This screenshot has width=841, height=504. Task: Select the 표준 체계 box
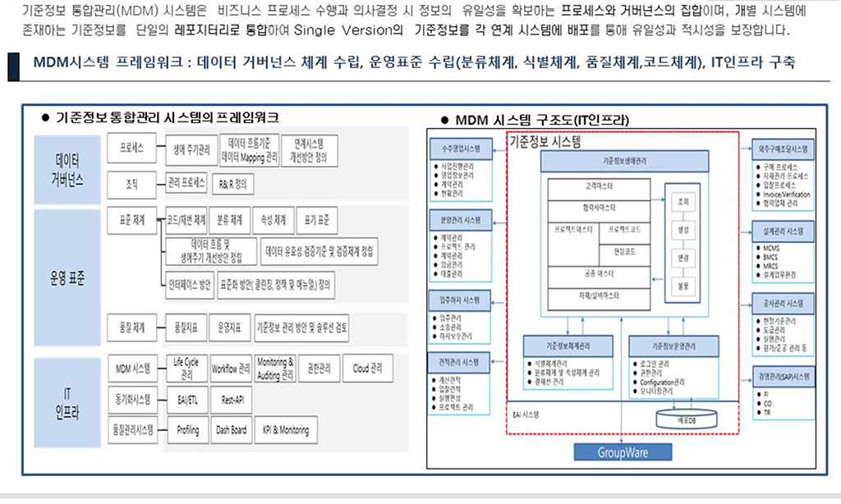tap(132, 220)
